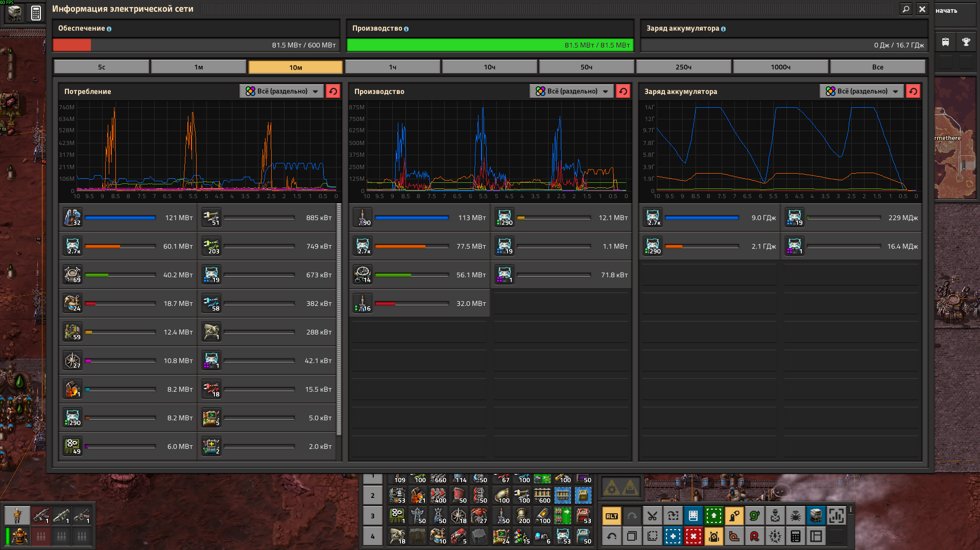Click the 113 МВт producer icon

[x=363, y=218]
